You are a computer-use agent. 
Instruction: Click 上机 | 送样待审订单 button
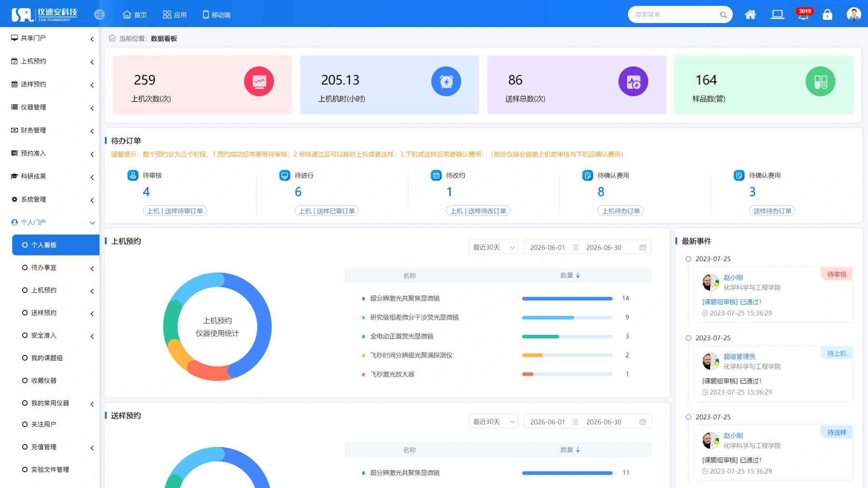[x=175, y=211]
